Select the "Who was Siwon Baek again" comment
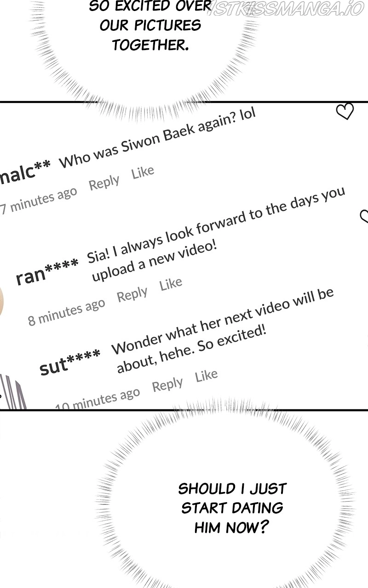Screen dimensions: 368x588 coord(157,137)
